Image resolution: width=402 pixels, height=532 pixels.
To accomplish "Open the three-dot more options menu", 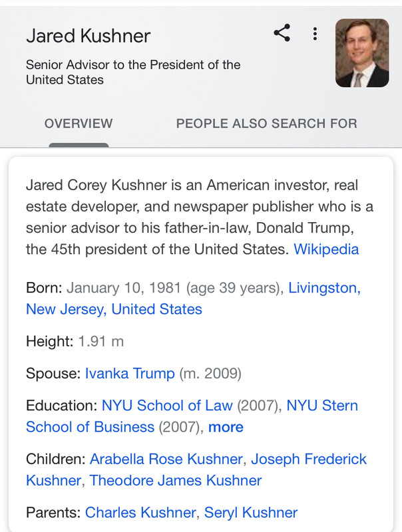I will [x=315, y=34].
